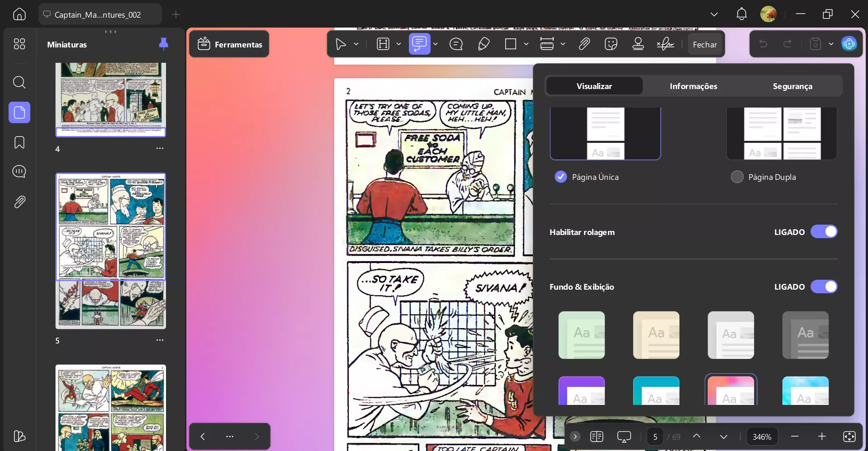Expand the bottom bar collapse arrow
The height and width of the screenshot is (451, 868).
(575, 436)
